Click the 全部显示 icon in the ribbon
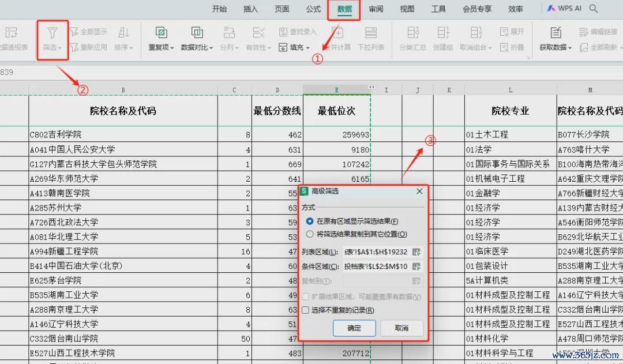The width and height of the screenshot is (623, 364). [73, 32]
